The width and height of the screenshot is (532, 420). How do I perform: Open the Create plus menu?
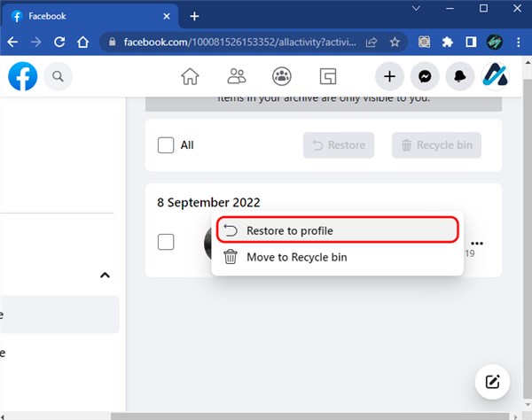(x=389, y=76)
